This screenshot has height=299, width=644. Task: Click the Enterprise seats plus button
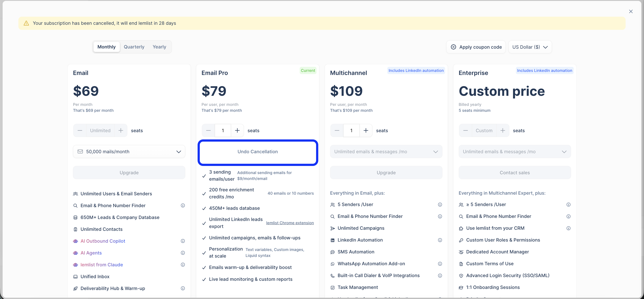[503, 131]
